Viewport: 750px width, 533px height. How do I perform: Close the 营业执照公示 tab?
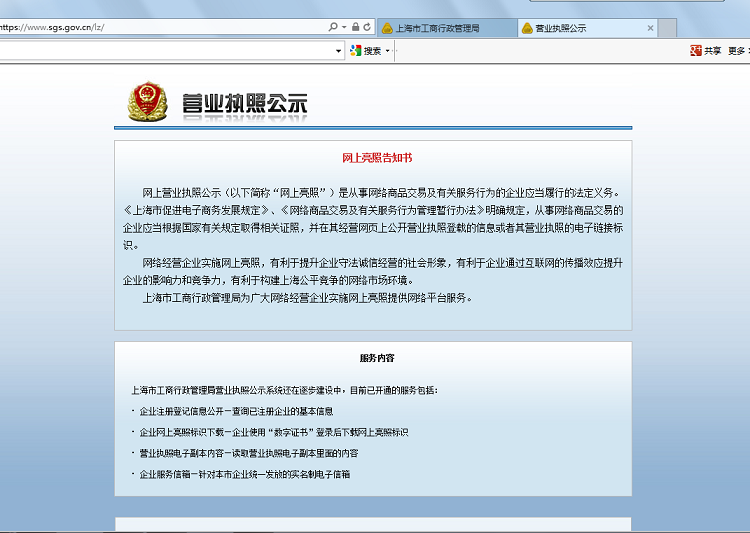point(650,28)
